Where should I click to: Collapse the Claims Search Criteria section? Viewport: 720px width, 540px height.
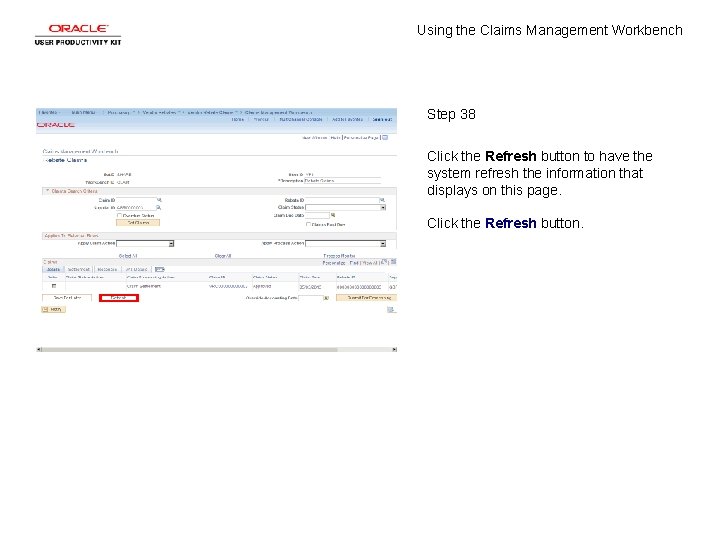pos(47,191)
